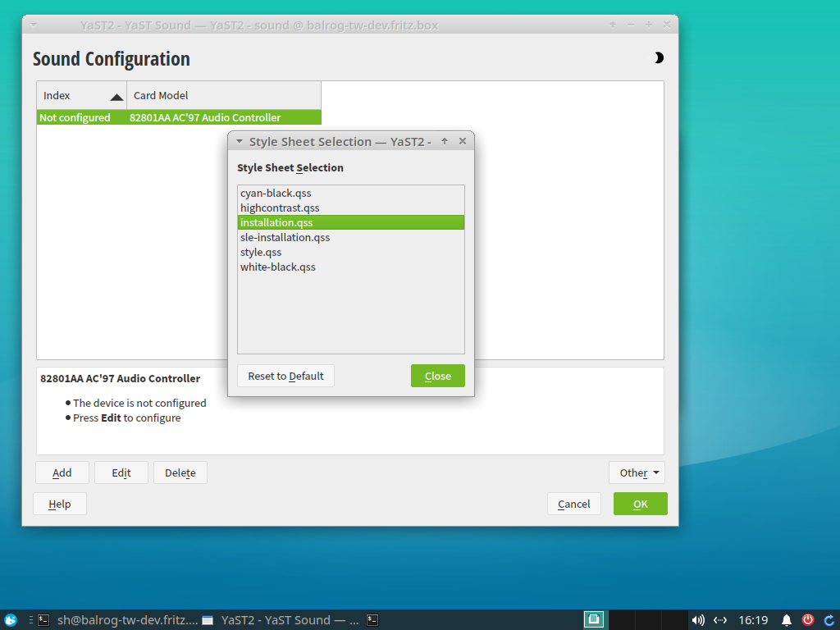Click the Card Model column header

pos(224,95)
